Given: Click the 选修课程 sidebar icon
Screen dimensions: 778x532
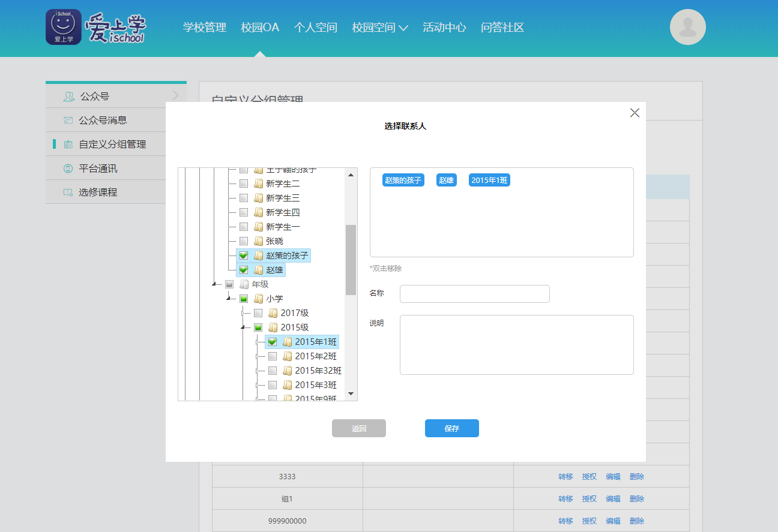Looking at the screenshot, I should point(68,193).
